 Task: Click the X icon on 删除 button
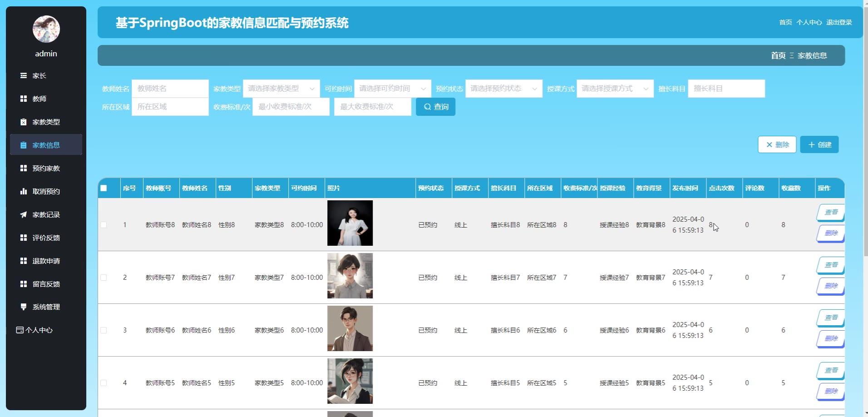point(769,144)
